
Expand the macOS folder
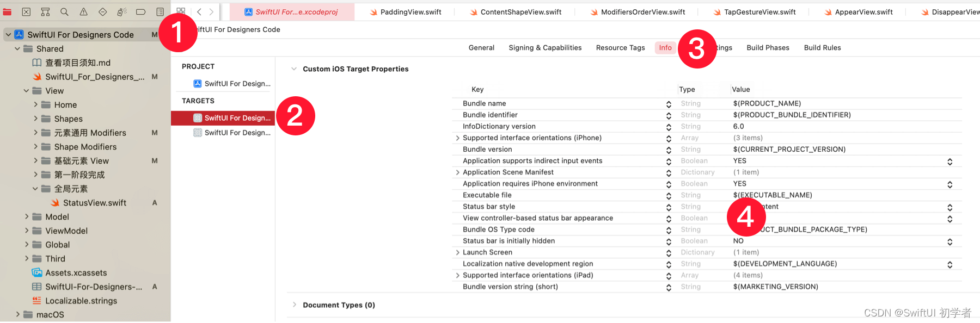click(x=17, y=314)
